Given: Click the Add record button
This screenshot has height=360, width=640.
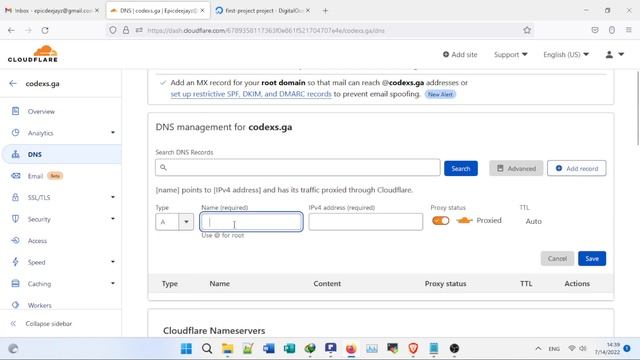Looking at the screenshot, I should point(577,168).
